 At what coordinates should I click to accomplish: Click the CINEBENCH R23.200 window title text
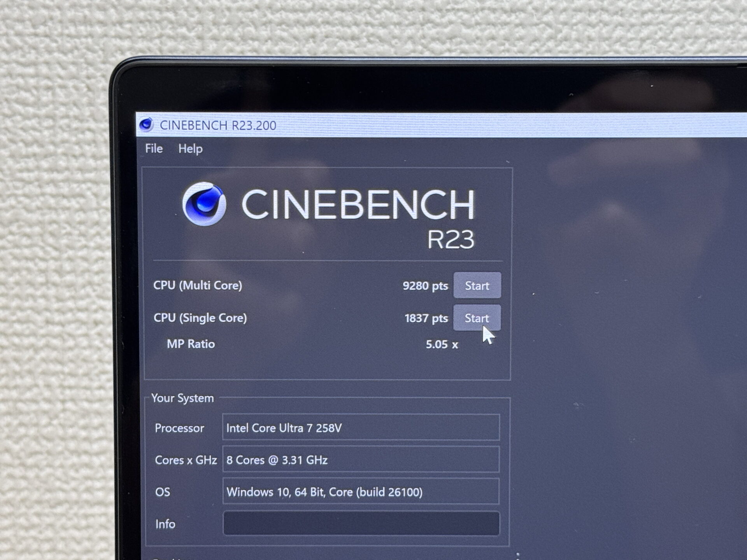(x=218, y=126)
